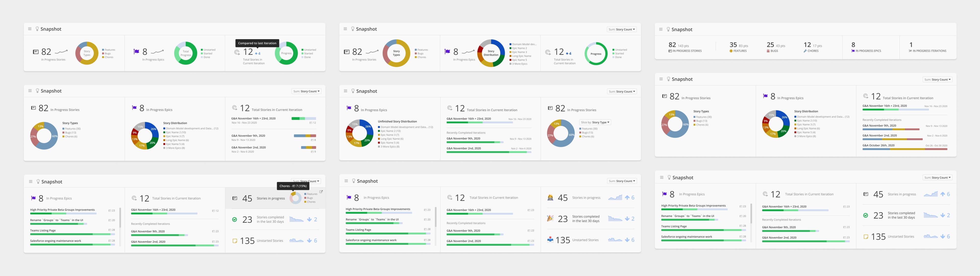
Task: Click the Total Progress donut chart
Action: click(x=186, y=53)
